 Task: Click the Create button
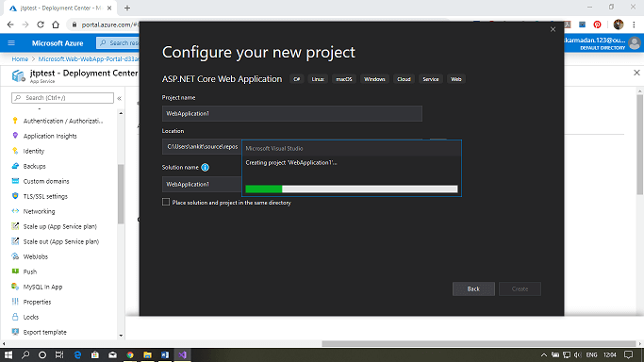point(520,289)
